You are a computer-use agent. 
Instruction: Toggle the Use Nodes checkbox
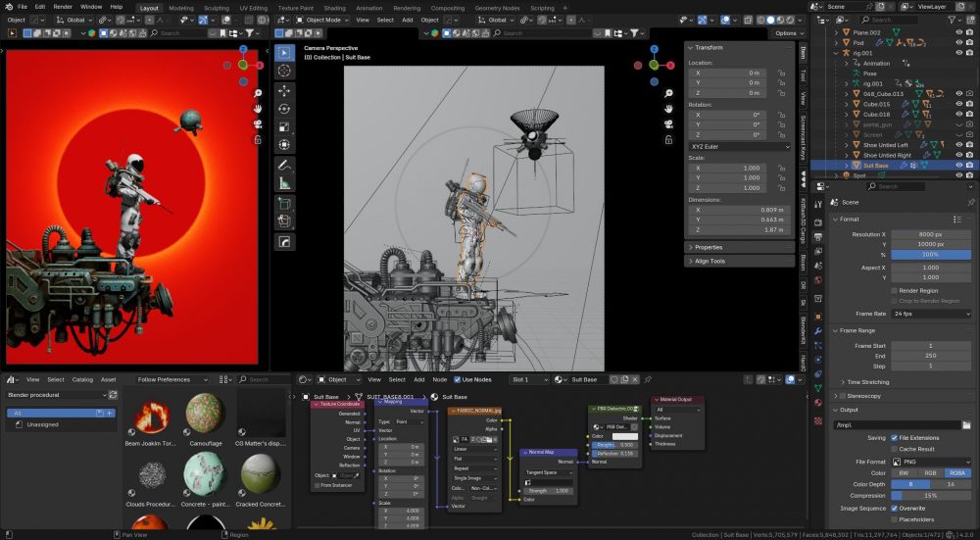click(x=458, y=379)
